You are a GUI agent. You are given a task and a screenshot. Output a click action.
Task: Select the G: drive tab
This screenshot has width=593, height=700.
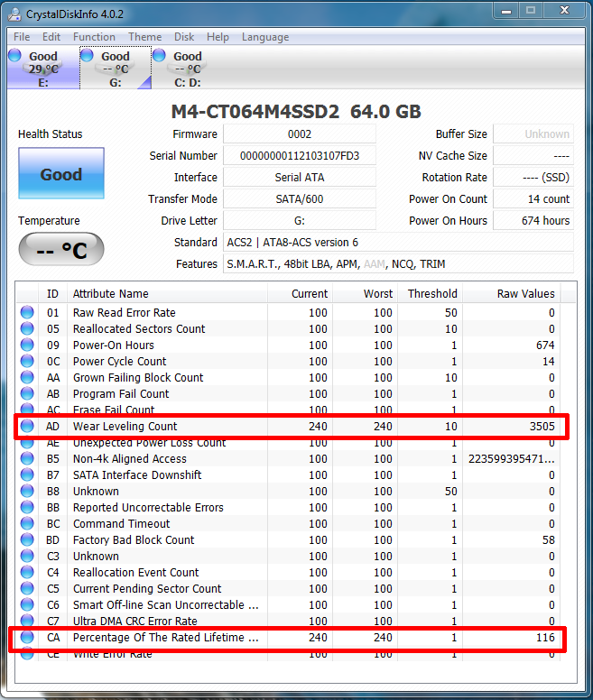(x=116, y=69)
